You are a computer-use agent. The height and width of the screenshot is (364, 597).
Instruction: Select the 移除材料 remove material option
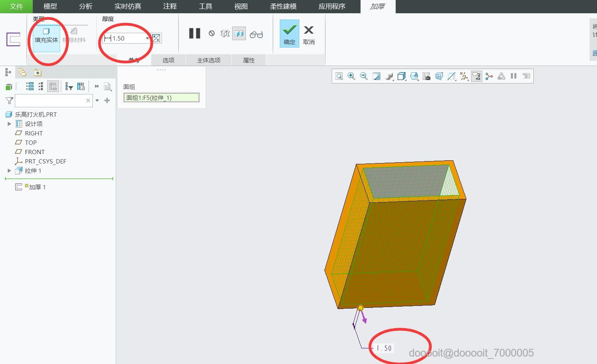(x=74, y=36)
